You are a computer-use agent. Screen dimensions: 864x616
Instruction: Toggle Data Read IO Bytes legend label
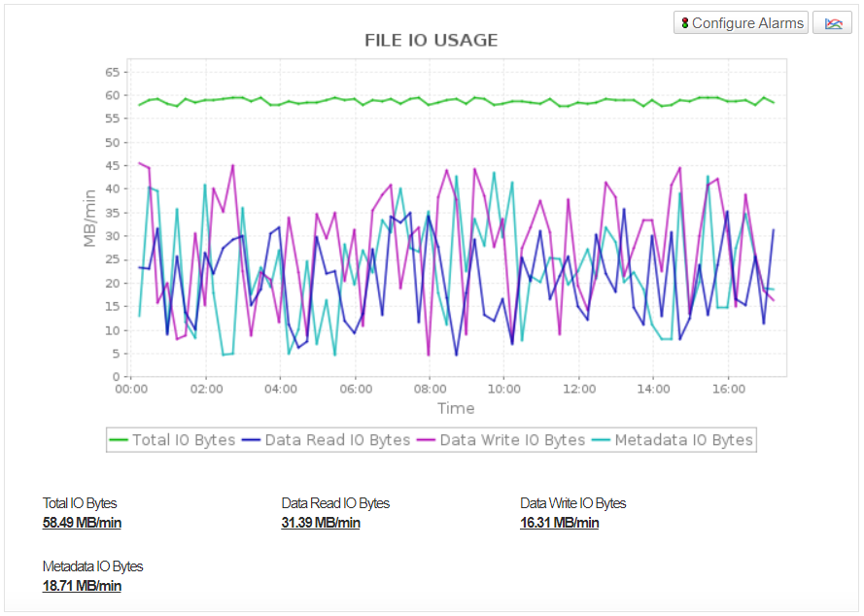pos(337,440)
